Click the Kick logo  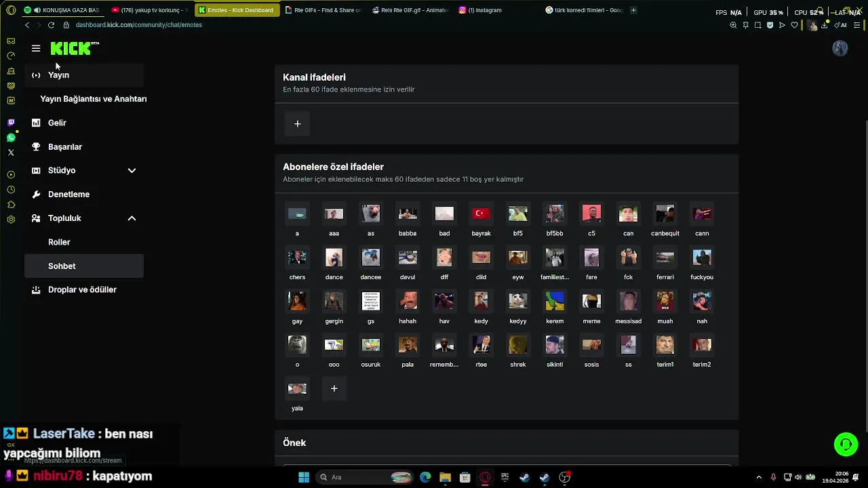click(75, 48)
